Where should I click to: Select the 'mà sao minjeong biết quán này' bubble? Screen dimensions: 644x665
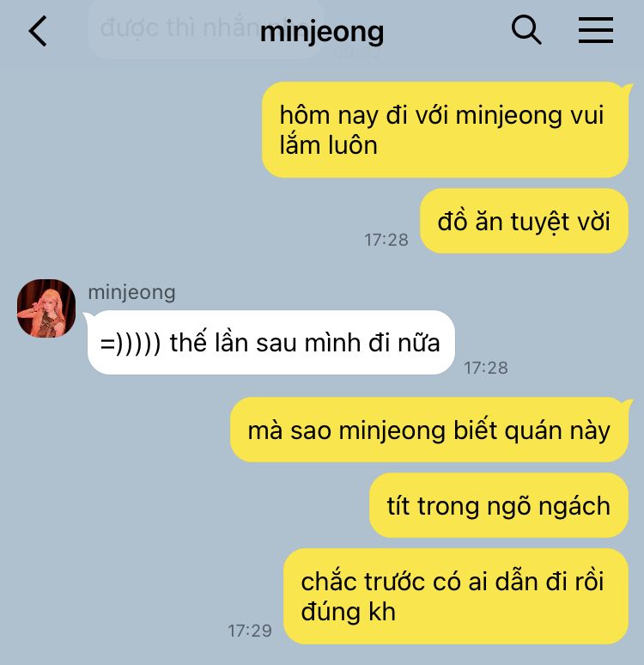pyautogui.click(x=429, y=430)
